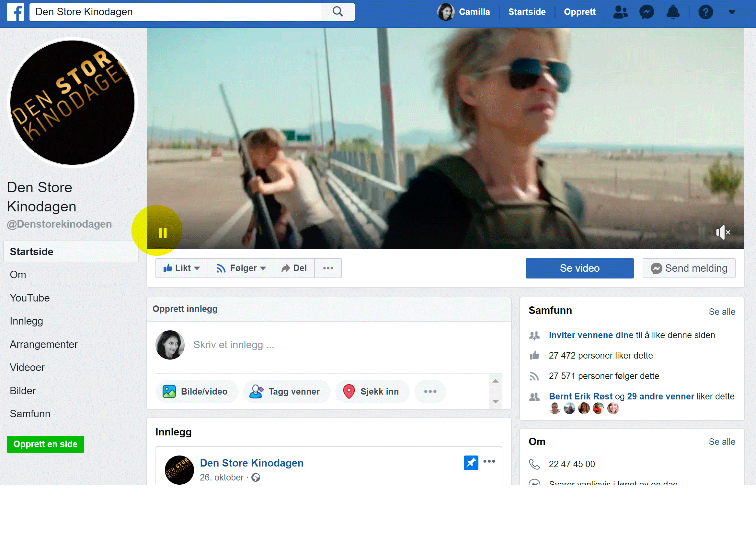The image size is (756, 533).
Task: Open the Bernt Erik Røst link
Action: coord(580,396)
